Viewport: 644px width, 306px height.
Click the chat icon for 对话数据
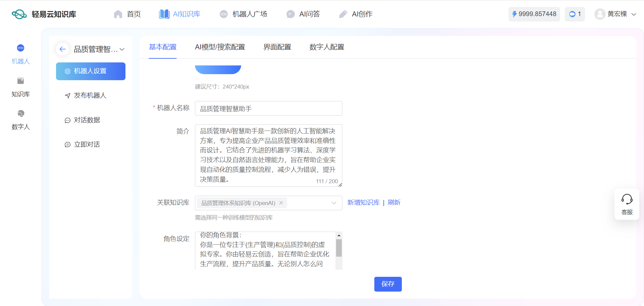pos(67,120)
